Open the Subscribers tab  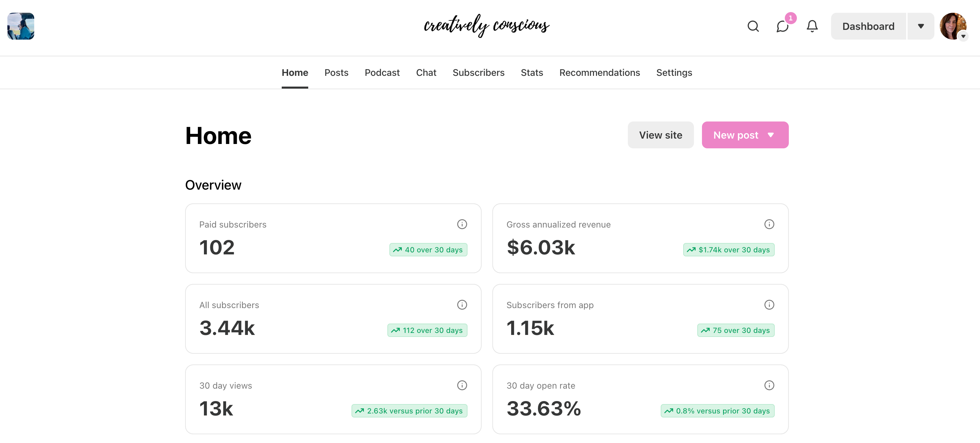[x=478, y=72]
